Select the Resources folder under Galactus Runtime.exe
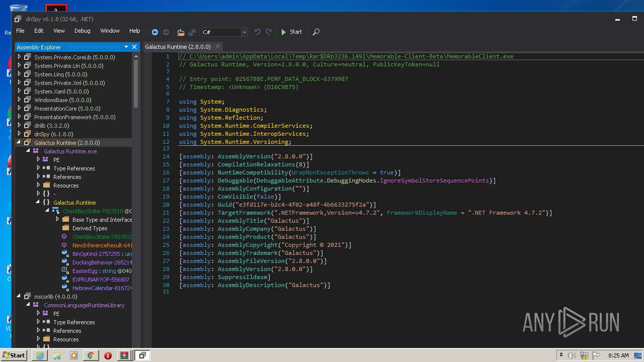644x362 pixels. pos(66,186)
